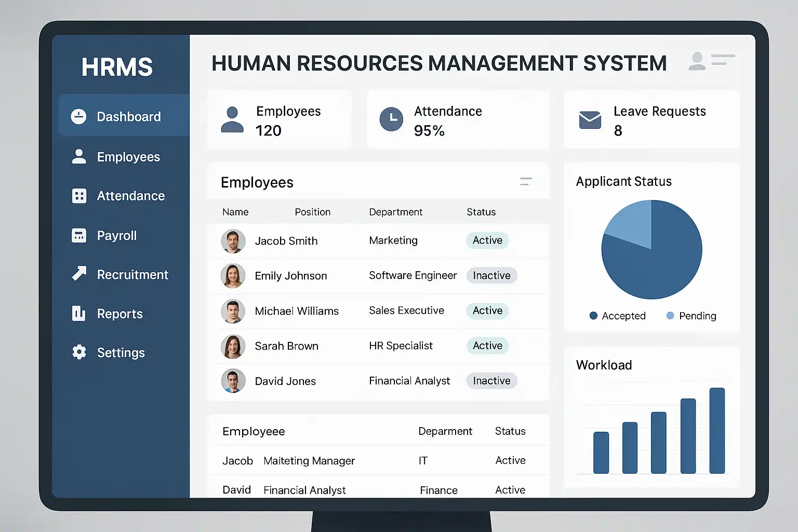Image resolution: width=798 pixels, height=532 pixels.
Task: Expand the Employees panel options menu
Action: pos(526,181)
